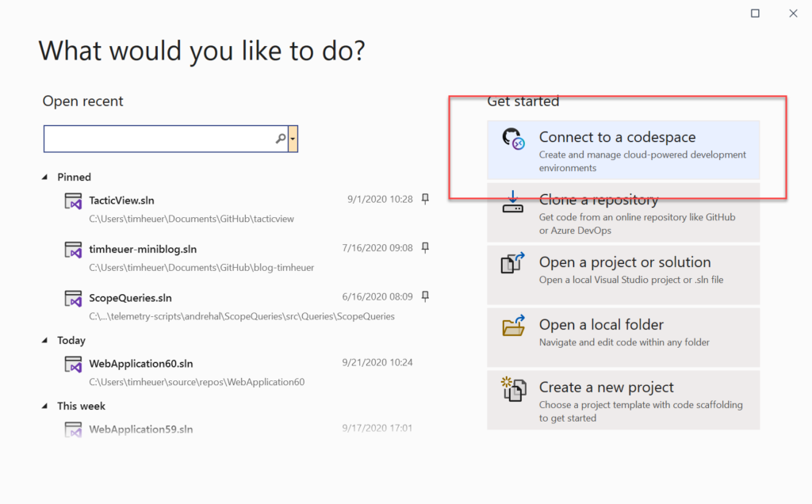Click the search magnifier icon in search box
This screenshot has width=812, height=504.
point(280,139)
